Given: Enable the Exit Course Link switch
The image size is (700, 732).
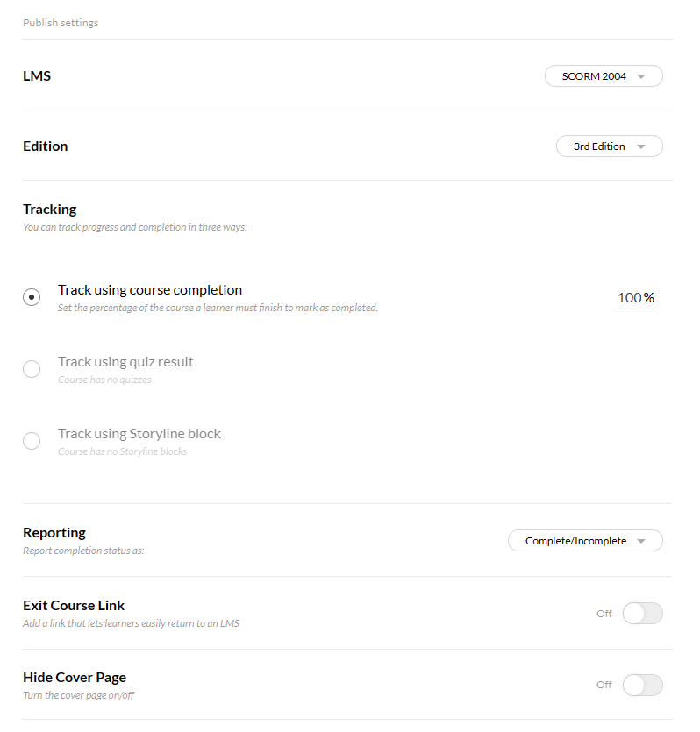Looking at the screenshot, I should point(642,614).
